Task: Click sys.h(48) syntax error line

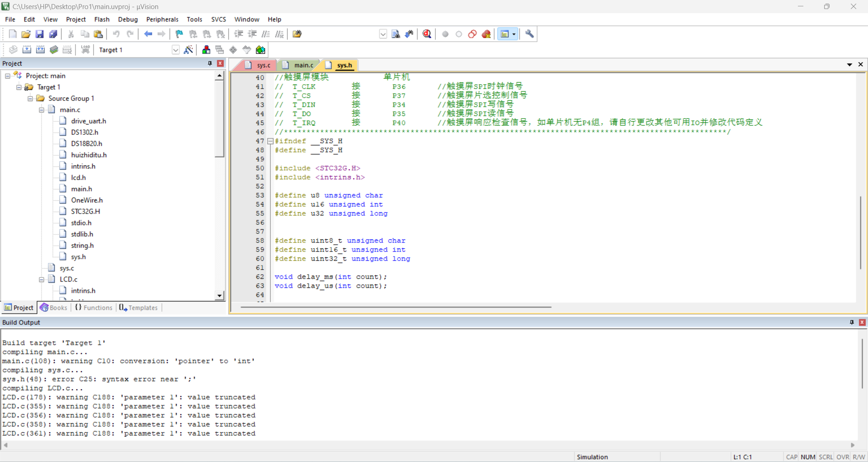Action: coord(99,379)
